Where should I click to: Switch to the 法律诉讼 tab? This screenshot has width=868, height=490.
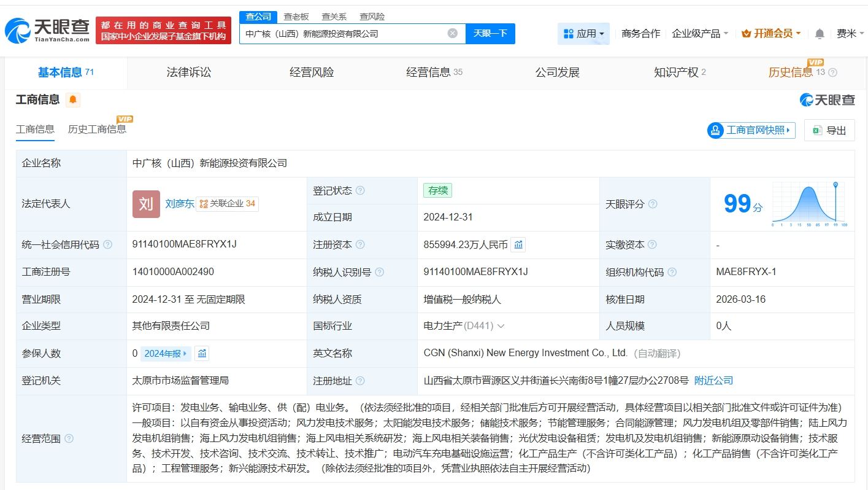click(x=189, y=72)
